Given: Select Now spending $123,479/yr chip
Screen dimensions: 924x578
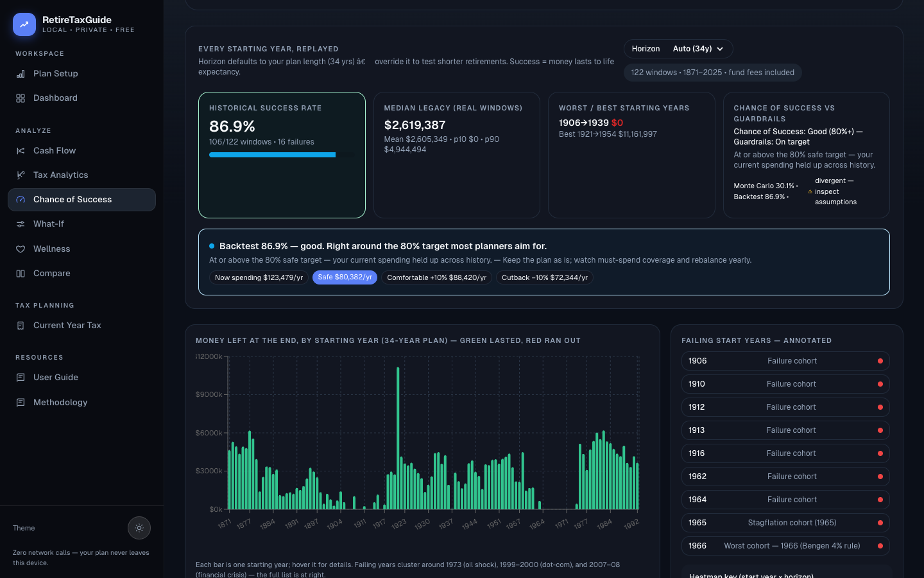Looking at the screenshot, I should (x=259, y=277).
